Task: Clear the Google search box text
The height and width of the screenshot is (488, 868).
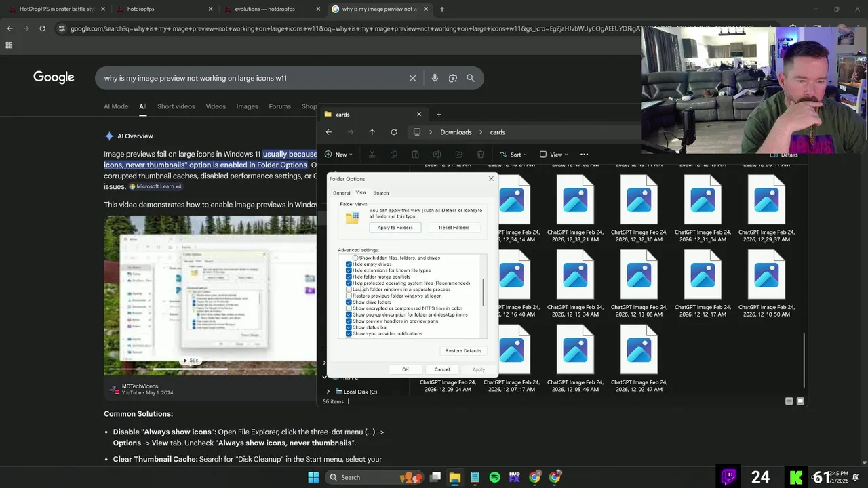Action: 412,78
